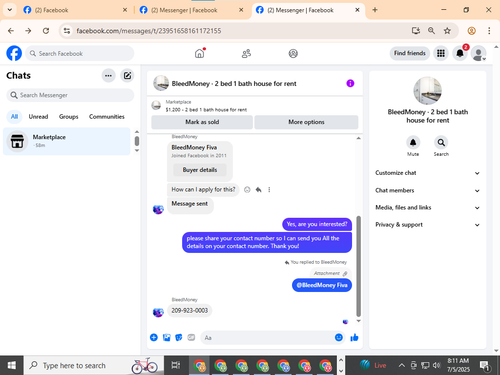Viewport: 500px width, 375px height.
Task: Start a new message with compose icon
Action: coord(127,76)
